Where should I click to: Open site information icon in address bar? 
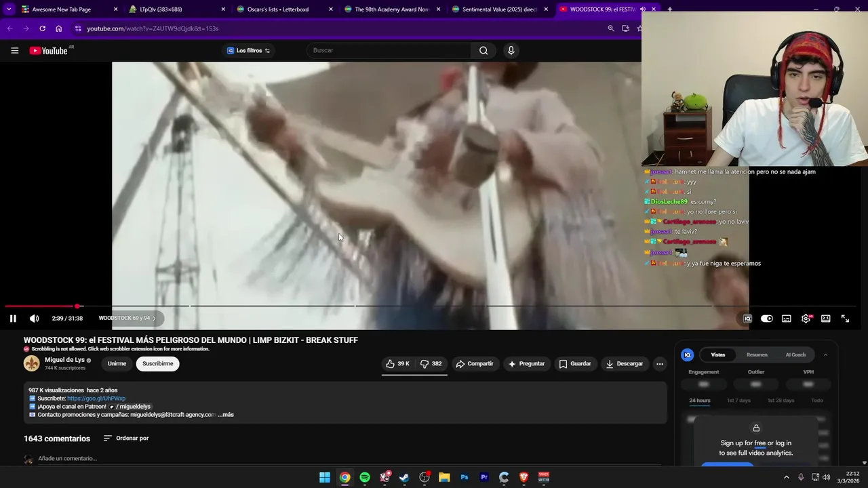point(78,28)
